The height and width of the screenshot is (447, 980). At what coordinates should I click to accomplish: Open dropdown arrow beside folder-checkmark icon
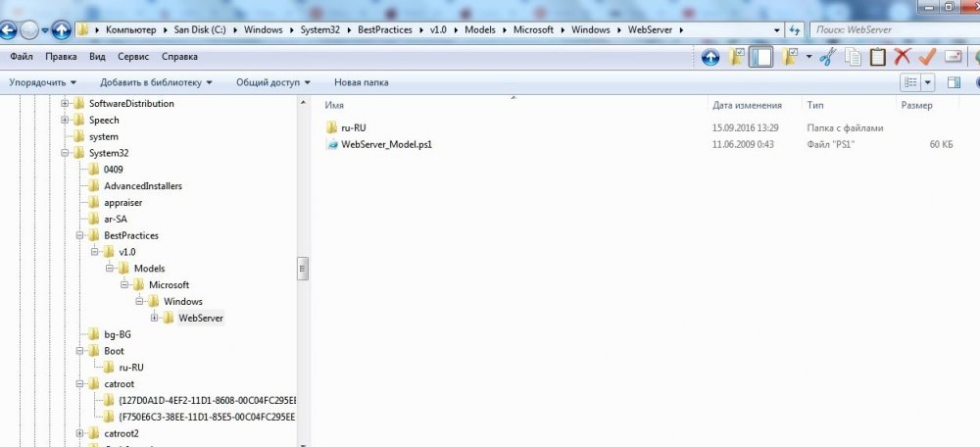coord(808,57)
